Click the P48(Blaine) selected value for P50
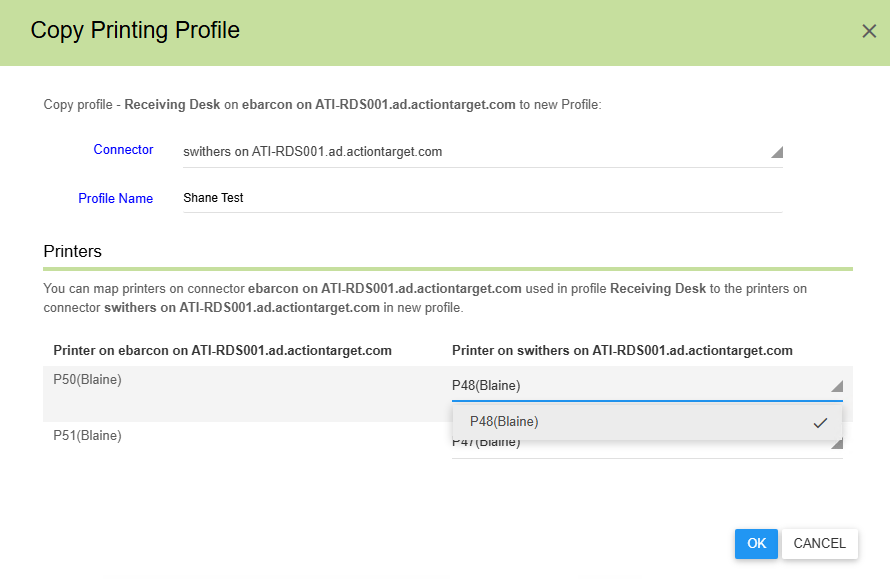 [486, 386]
